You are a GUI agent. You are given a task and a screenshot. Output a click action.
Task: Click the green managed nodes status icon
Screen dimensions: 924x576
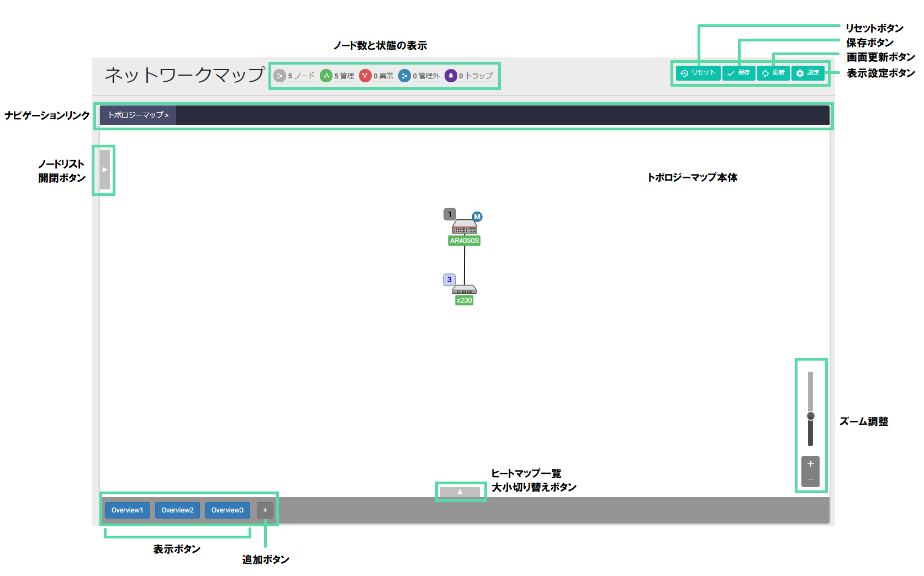tap(326, 76)
